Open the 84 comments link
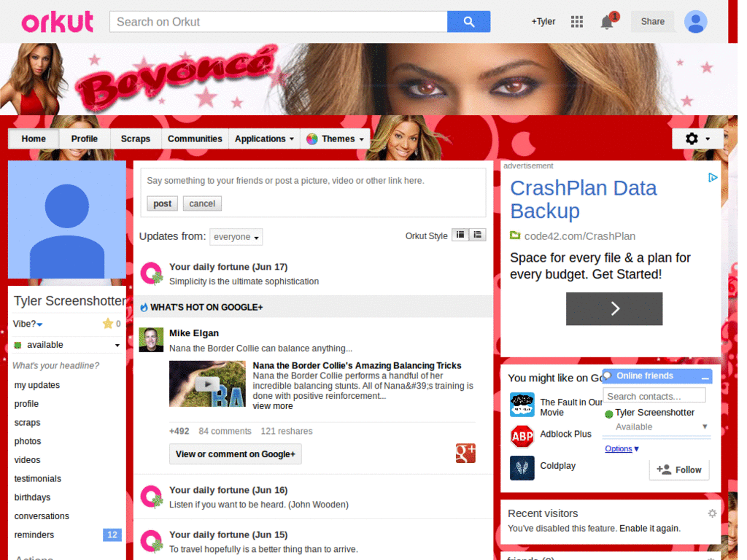 coord(225,431)
